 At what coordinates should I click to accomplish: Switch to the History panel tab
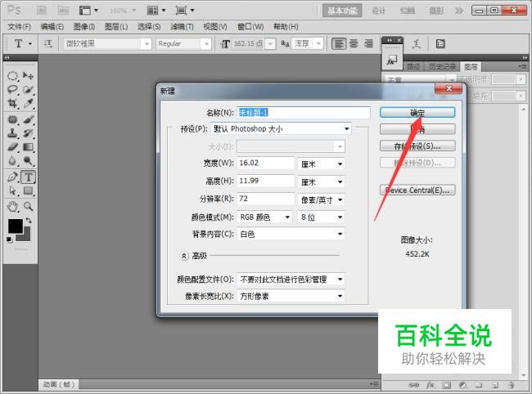pyautogui.click(x=442, y=67)
